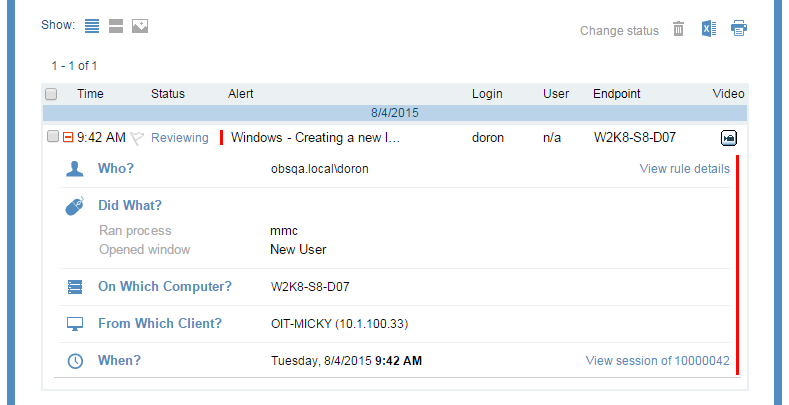
Task: Switch to image thumbnail view icon
Action: (x=140, y=26)
